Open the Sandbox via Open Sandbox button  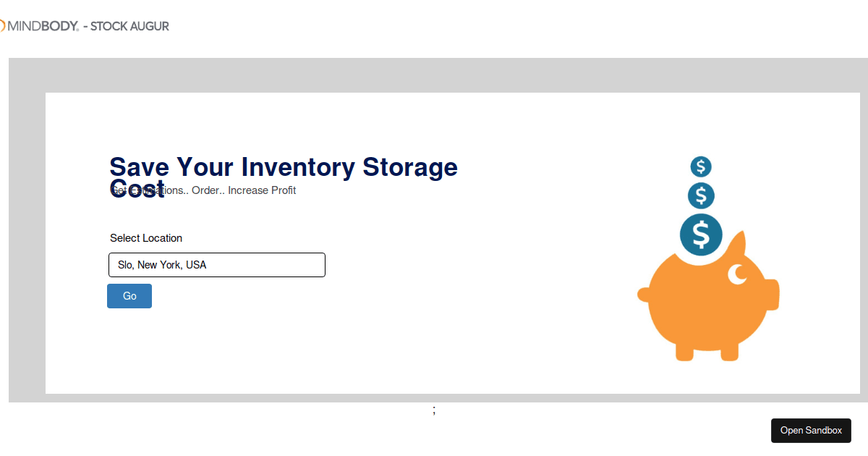(811, 431)
